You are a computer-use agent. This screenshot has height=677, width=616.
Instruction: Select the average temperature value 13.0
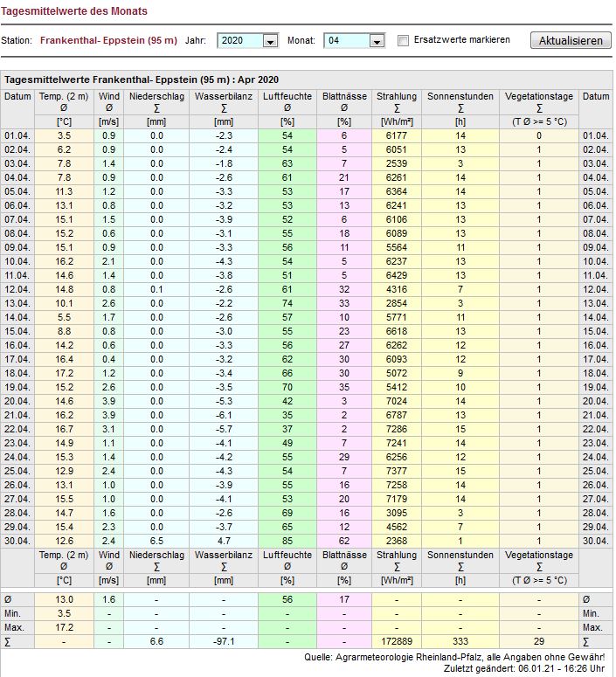click(65, 600)
